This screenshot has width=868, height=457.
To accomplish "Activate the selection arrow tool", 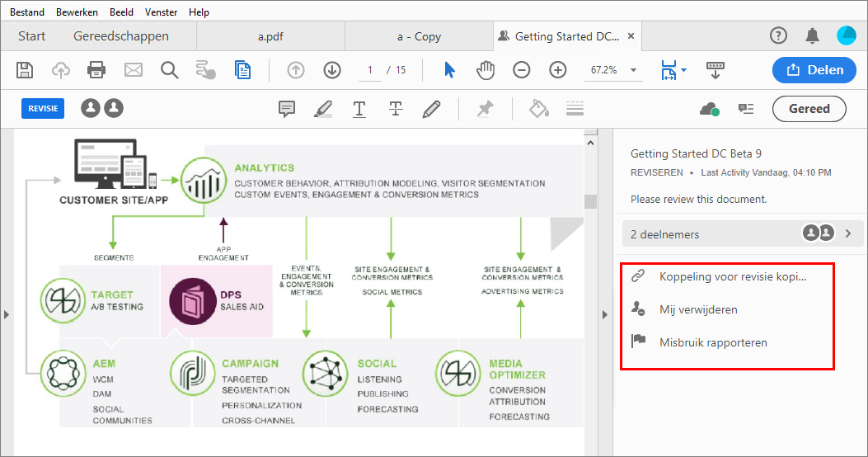I will (x=449, y=70).
